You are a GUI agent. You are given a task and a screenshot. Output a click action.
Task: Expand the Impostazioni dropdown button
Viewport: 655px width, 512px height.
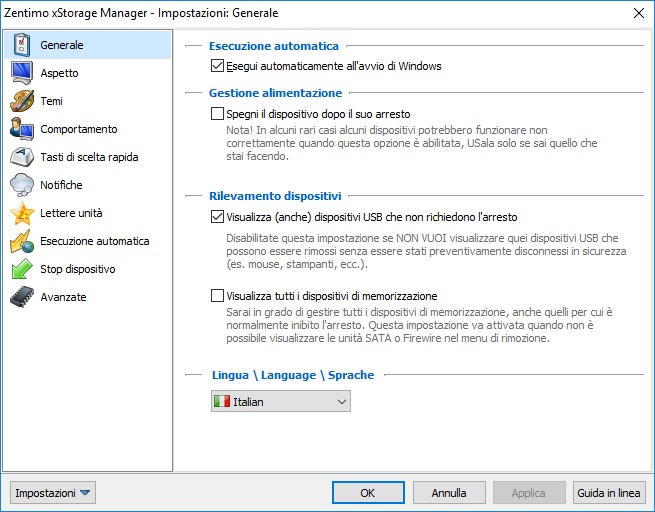(53, 493)
